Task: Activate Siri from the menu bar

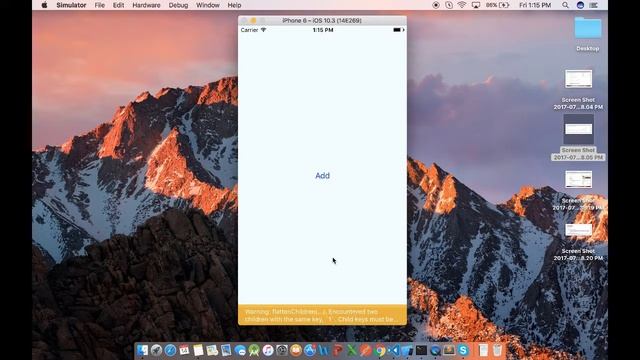Action: 580,5
